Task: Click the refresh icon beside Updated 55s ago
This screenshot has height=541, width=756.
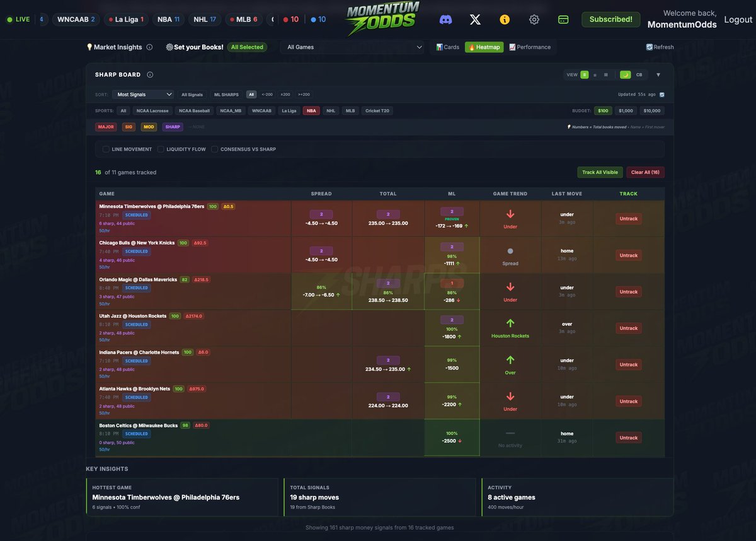Action: (661, 95)
